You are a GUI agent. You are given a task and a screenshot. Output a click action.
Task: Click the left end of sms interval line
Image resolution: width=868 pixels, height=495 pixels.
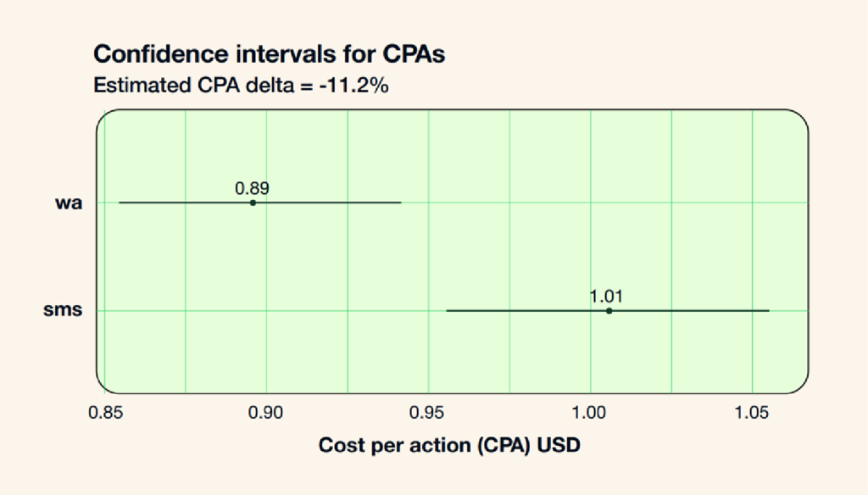pyautogui.click(x=448, y=310)
